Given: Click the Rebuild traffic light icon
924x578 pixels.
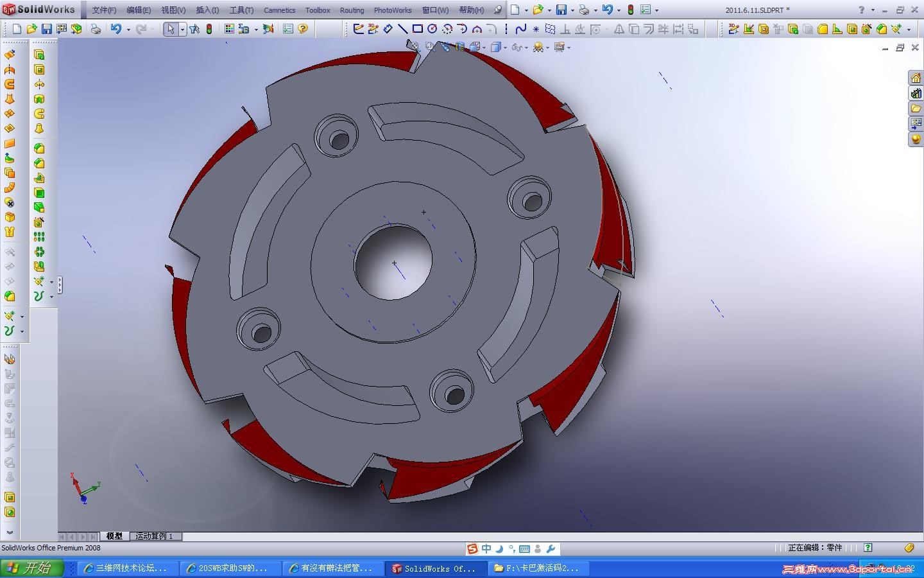Looking at the screenshot, I should pyautogui.click(x=209, y=29).
